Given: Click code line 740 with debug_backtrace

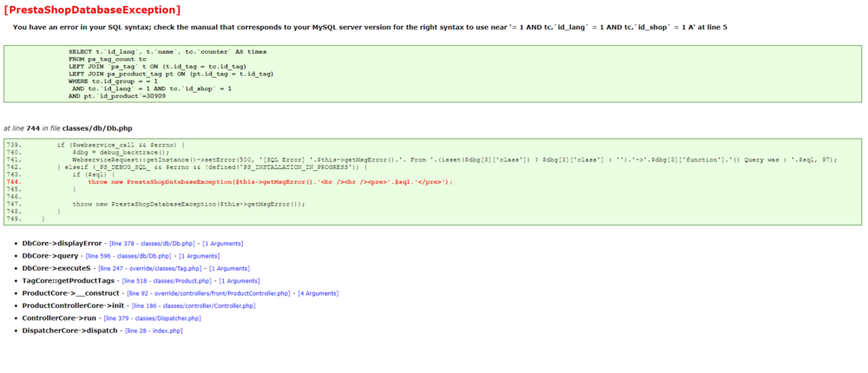Looking at the screenshot, I should click(x=121, y=153).
